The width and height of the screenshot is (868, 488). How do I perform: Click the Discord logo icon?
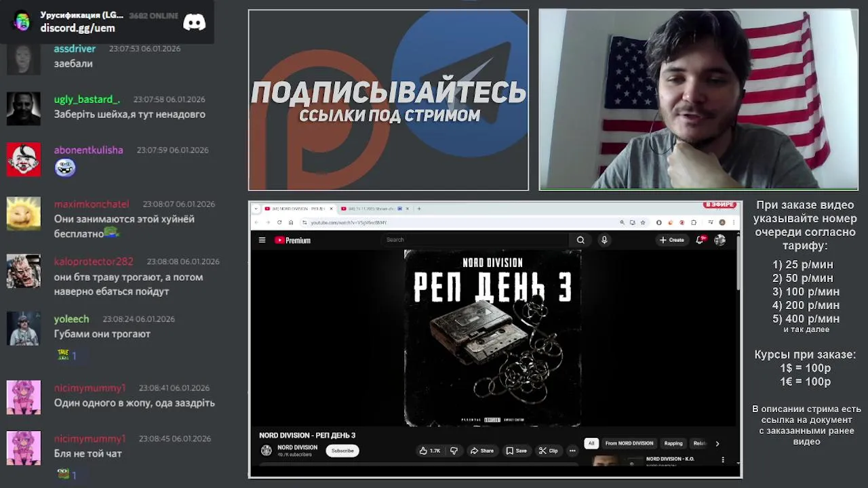click(194, 22)
